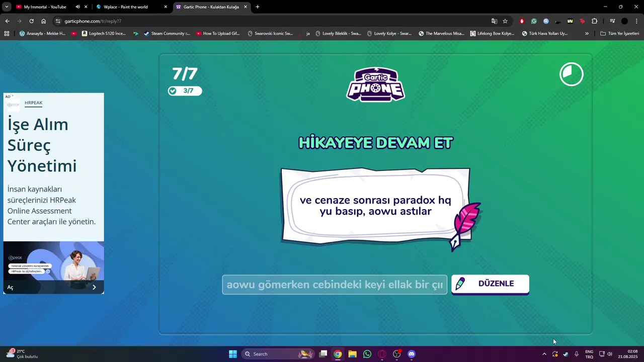Mute the YouTube tab audio icon
The height and width of the screenshot is (362, 644).
click(77, 7)
